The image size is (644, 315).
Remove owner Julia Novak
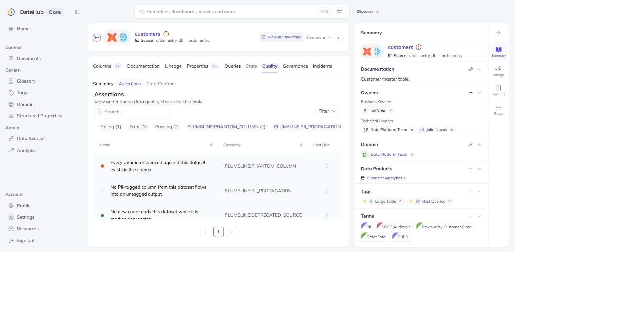point(452,130)
